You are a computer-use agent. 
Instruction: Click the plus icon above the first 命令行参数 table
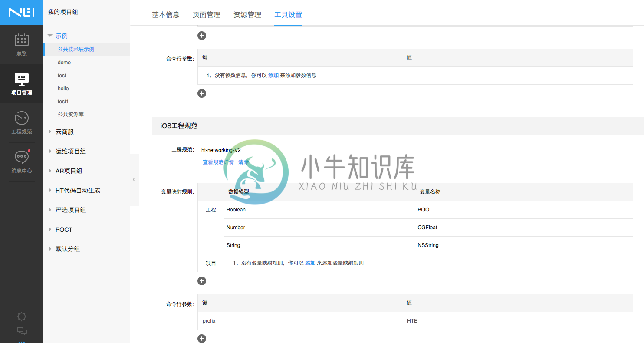202,36
